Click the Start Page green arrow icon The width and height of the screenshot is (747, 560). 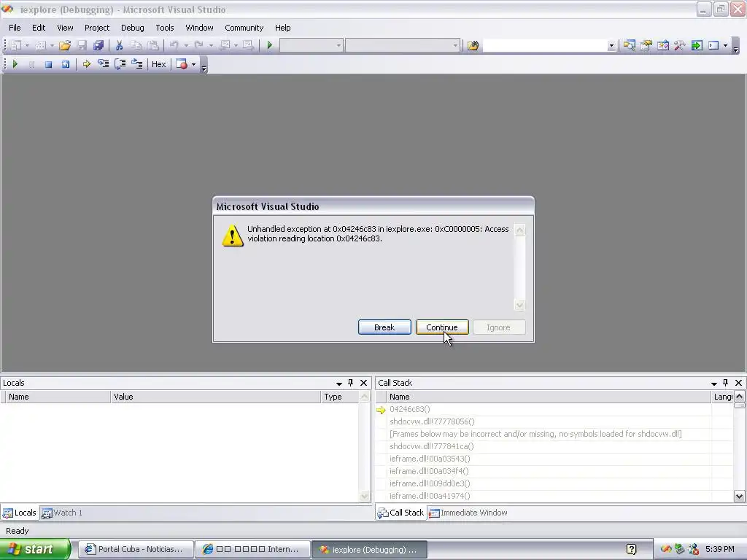[697, 45]
